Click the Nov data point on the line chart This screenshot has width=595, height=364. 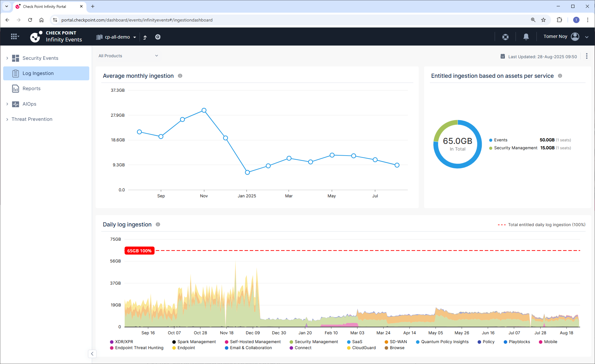(x=204, y=110)
